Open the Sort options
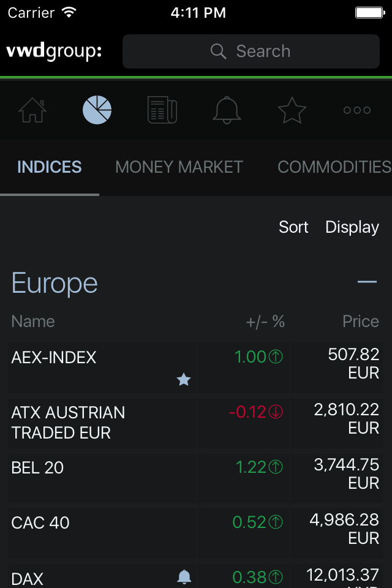The image size is (392, 588). click(293, 227)
